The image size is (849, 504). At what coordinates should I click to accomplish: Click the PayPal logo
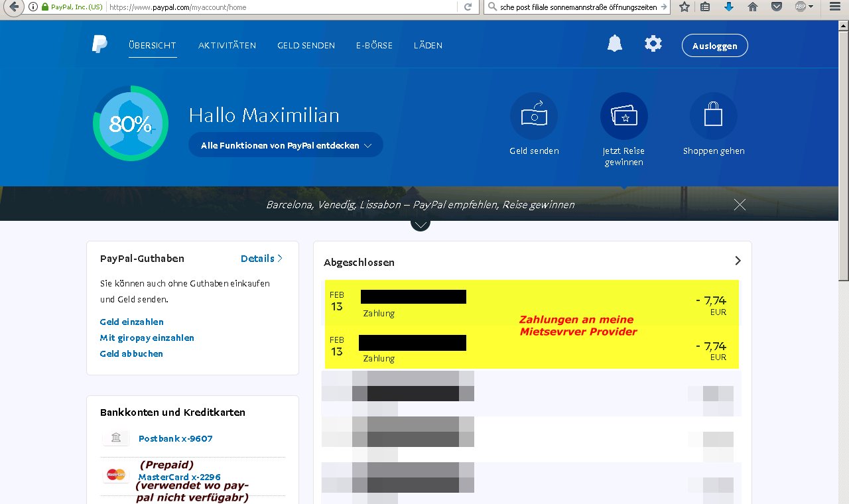[x=99, y=45]
